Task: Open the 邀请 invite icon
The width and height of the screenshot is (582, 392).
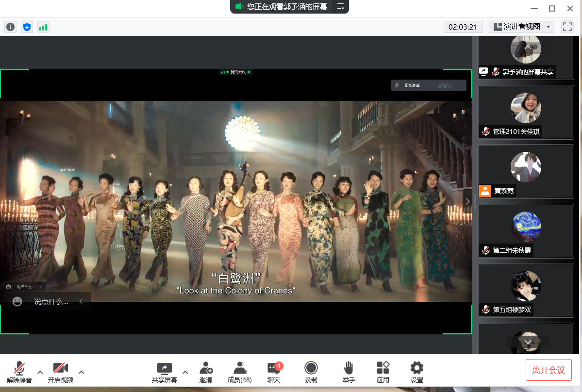Action: coord(206,372)
